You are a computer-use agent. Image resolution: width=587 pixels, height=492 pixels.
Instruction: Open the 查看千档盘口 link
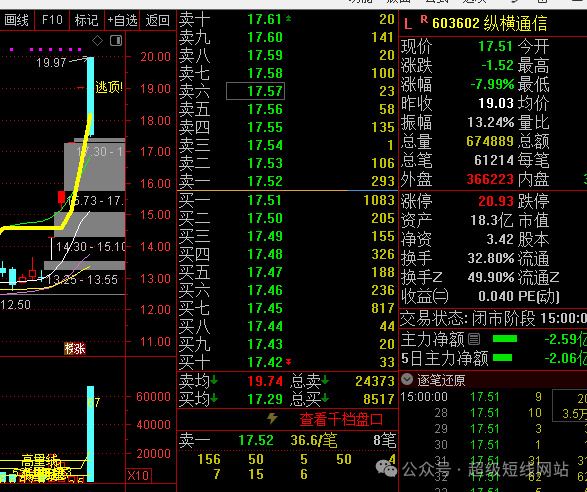click(341, 419)
